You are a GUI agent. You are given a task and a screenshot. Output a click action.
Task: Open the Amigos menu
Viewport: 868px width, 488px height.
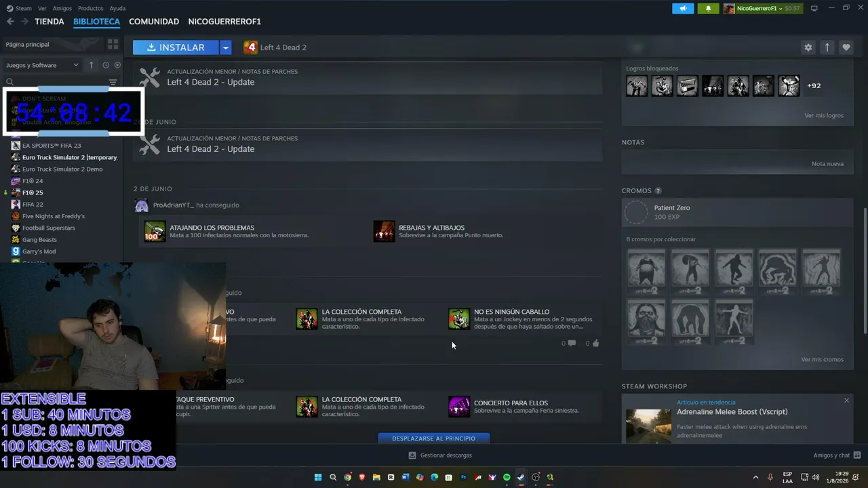[x=62, y=8]
